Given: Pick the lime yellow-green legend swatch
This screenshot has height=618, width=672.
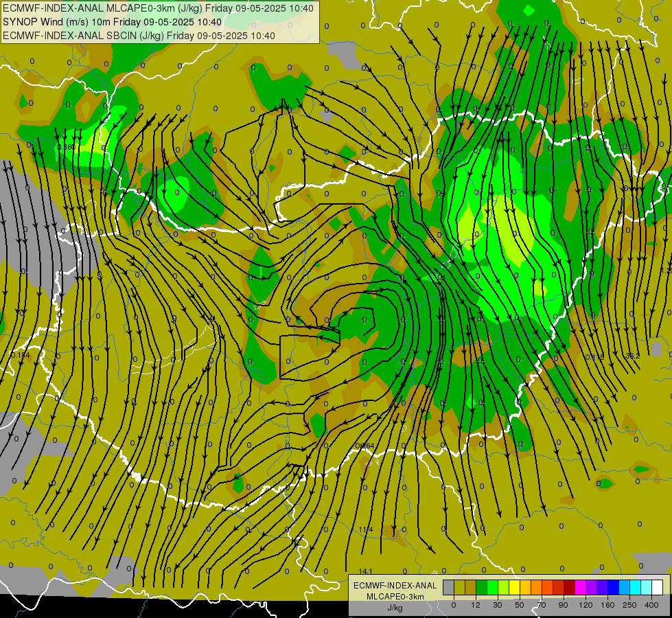Looking at the screenshot, I should coord(504,587).
